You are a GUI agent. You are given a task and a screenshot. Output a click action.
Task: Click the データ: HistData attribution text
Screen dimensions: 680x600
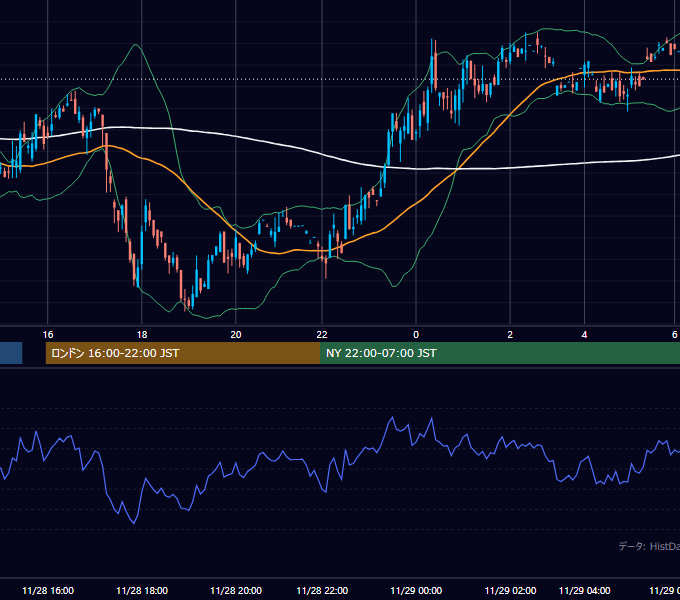[649, 546]
